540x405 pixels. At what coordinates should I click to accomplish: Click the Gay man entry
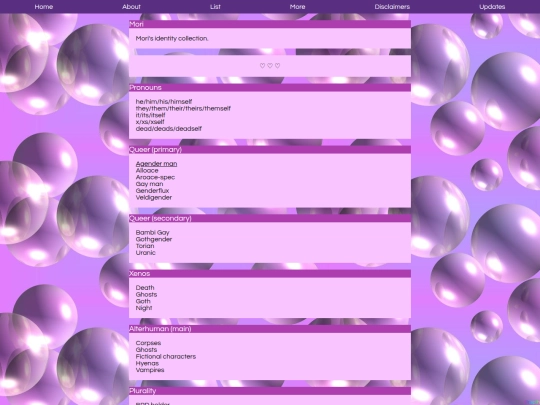[149, 184]
